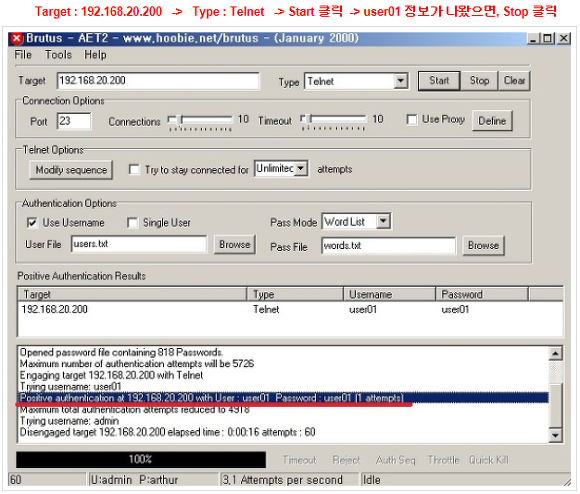
Task: Click the 'Opened password file' log line
Action: [x=121, y=352]
